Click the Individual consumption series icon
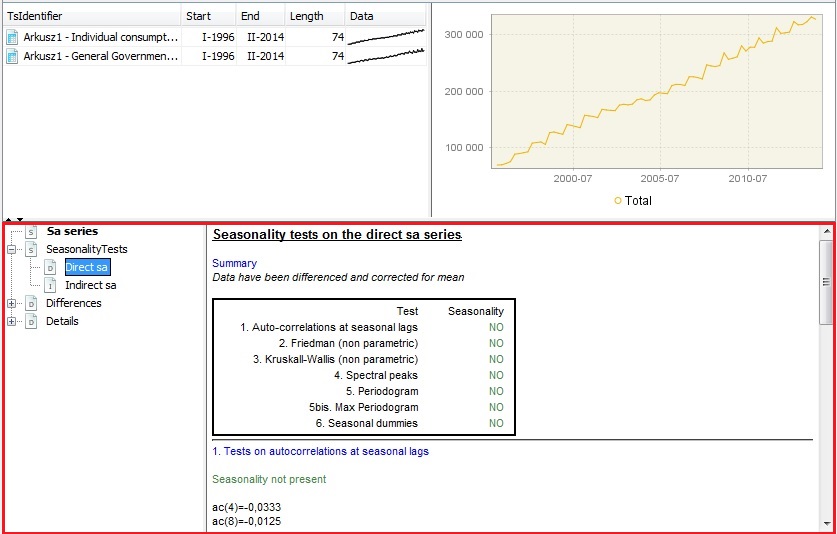Screen dimensions: 837x534 [13, 37]
